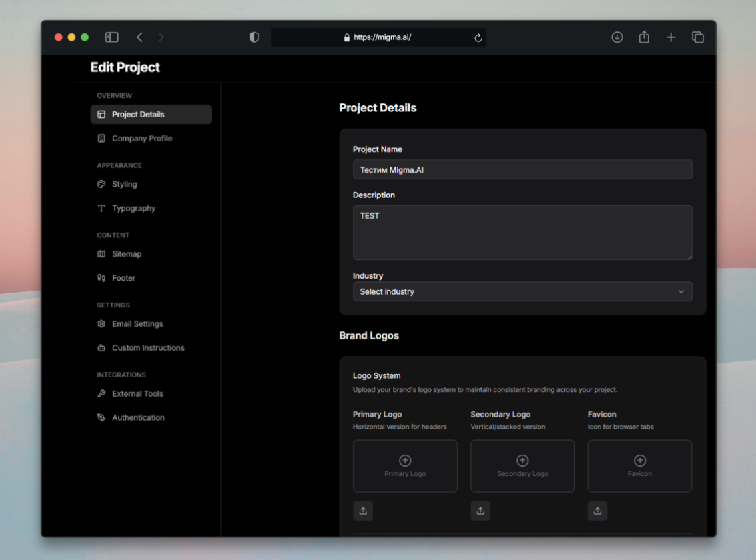Open Custom Instructions page

coord(148,348)
